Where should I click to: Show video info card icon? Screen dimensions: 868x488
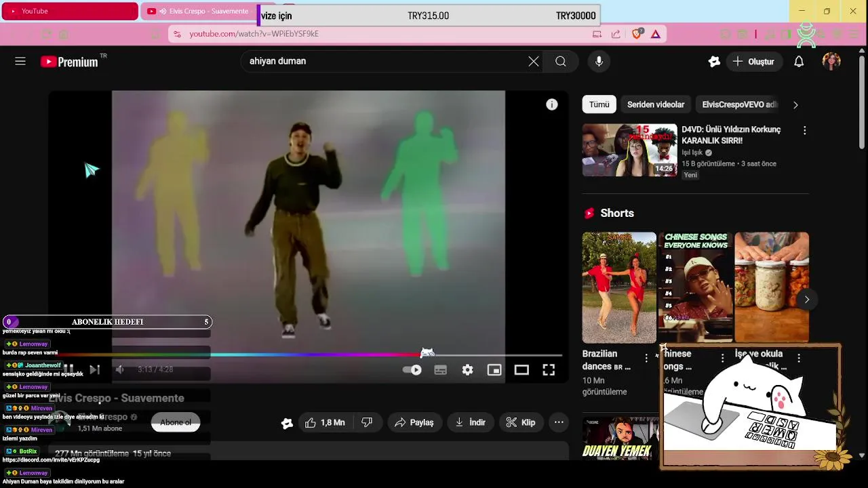(x=552, y=104)
